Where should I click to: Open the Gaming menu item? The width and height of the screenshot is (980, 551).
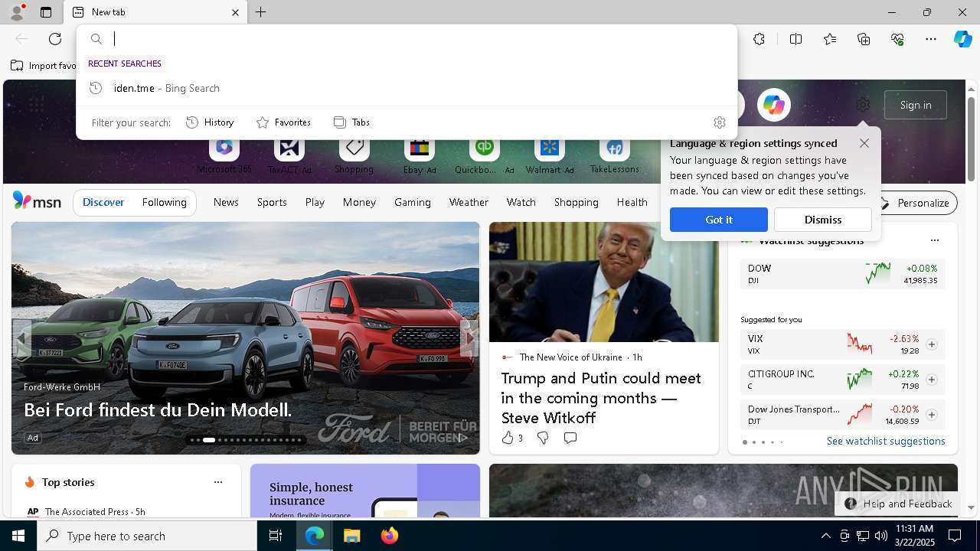412,202
